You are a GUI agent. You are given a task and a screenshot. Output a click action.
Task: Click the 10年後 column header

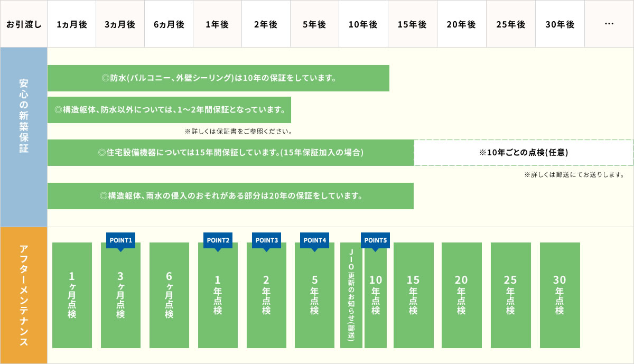pos(363,24)
